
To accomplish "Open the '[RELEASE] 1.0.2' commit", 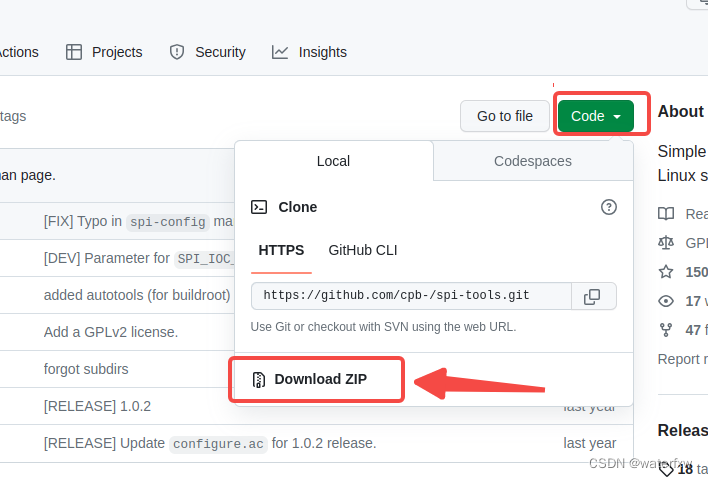I will point(97,406).
